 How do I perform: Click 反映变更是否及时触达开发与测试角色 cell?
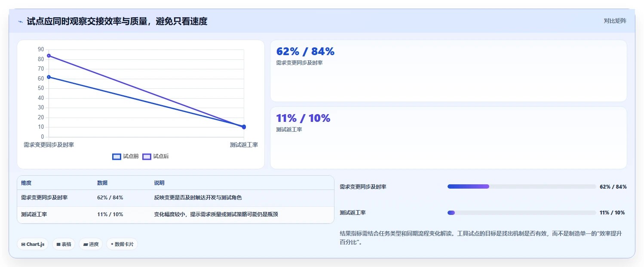point(198,198)
